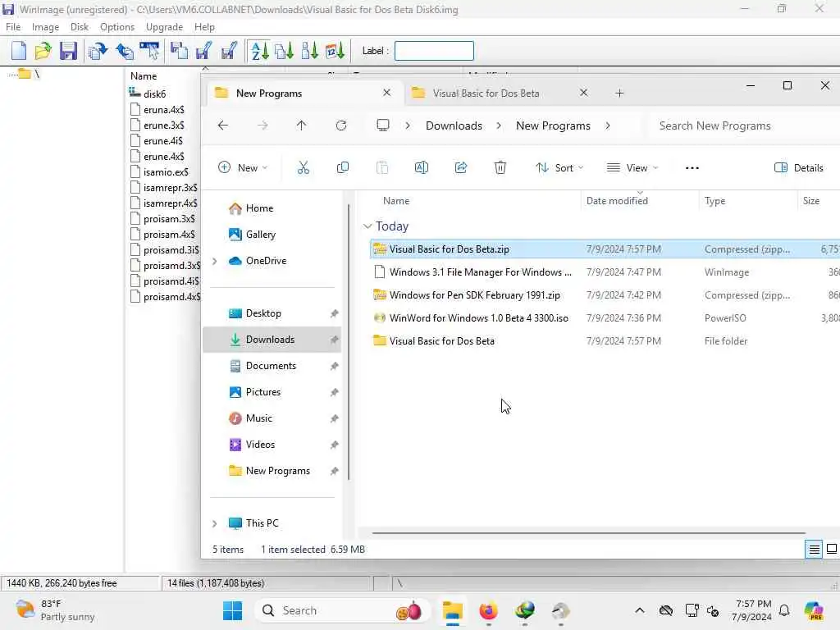
Task: Expand chevron after New Programs breadcrumb
Action: [x=608, y=126]
